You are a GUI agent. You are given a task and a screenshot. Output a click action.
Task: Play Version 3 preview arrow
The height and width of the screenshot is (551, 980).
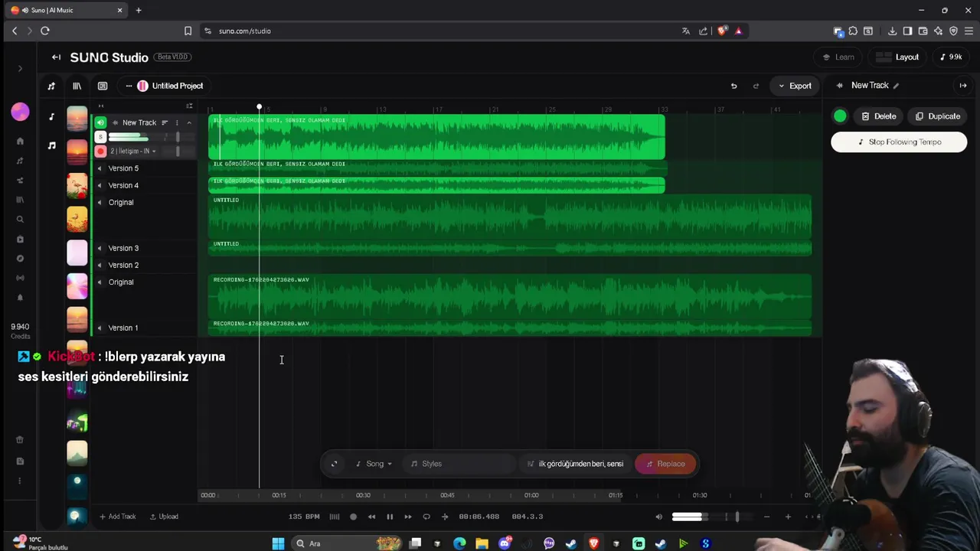(99, 248)
